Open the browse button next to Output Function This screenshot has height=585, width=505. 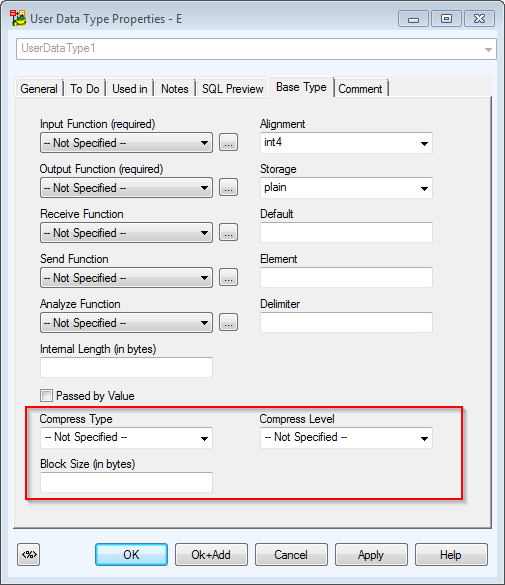[228, 187]
